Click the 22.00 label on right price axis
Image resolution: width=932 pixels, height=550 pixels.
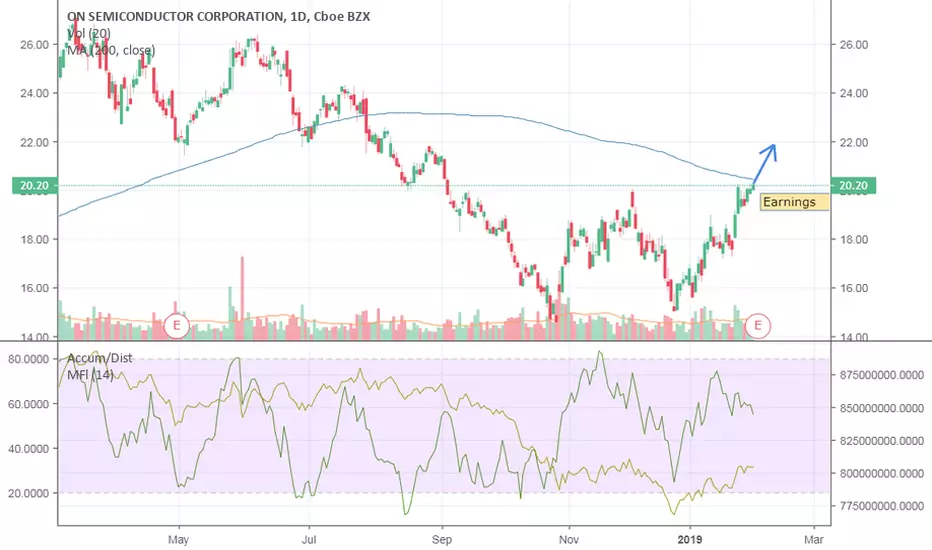[854, 142]
